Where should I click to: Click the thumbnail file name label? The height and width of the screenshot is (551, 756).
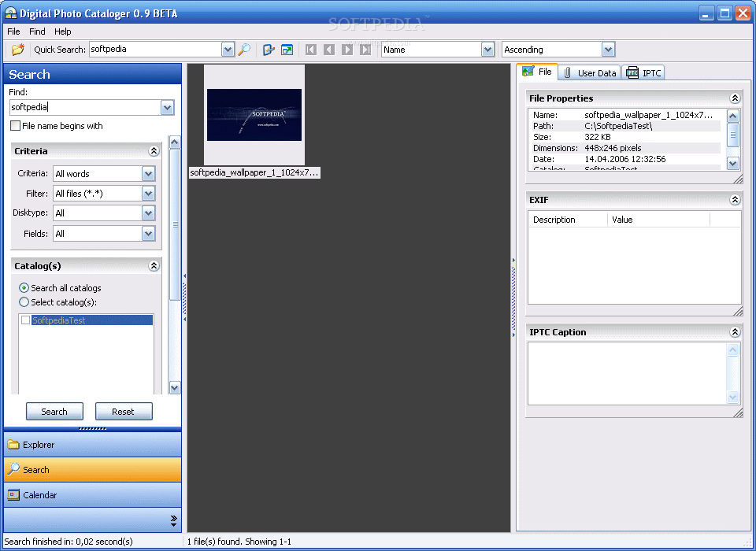(254, 172)
